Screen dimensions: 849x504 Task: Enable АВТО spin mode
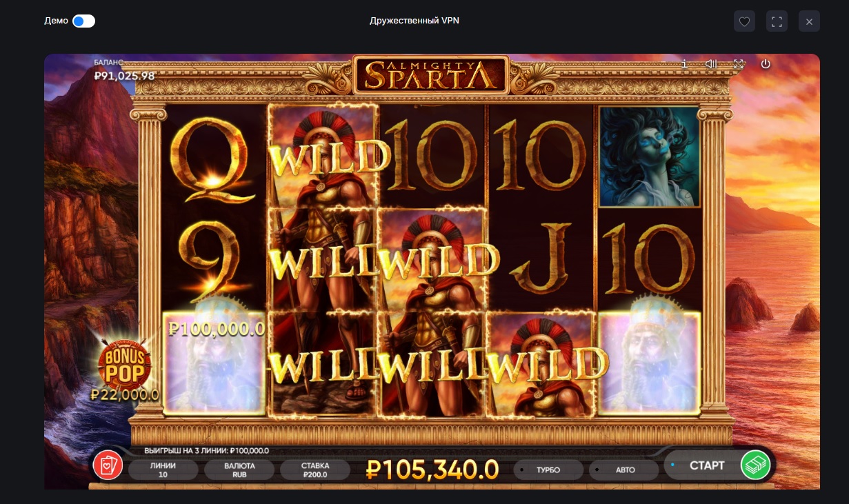pyautogui.click(x=624, y=470)
